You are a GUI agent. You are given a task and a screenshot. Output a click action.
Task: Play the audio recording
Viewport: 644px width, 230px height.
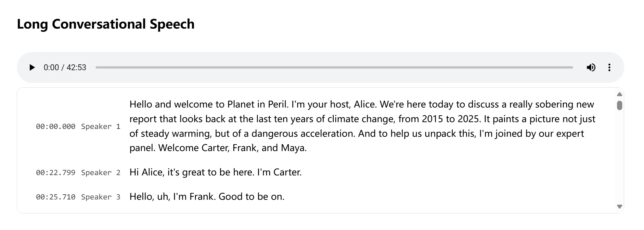click(x=32, y=68)
